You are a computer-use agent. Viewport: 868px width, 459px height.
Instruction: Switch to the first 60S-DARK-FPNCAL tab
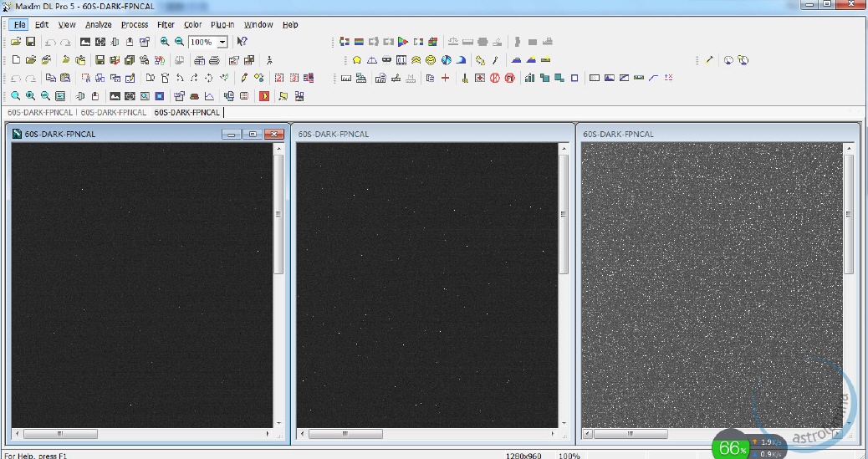tap(39, 112)
